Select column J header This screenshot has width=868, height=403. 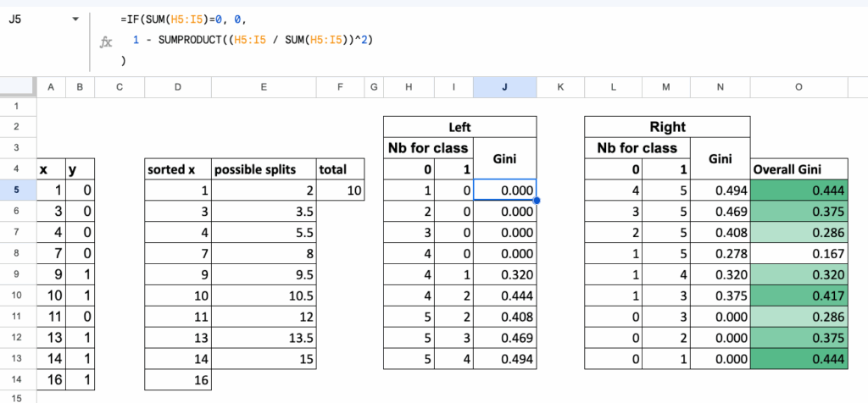tap(504, 86)
